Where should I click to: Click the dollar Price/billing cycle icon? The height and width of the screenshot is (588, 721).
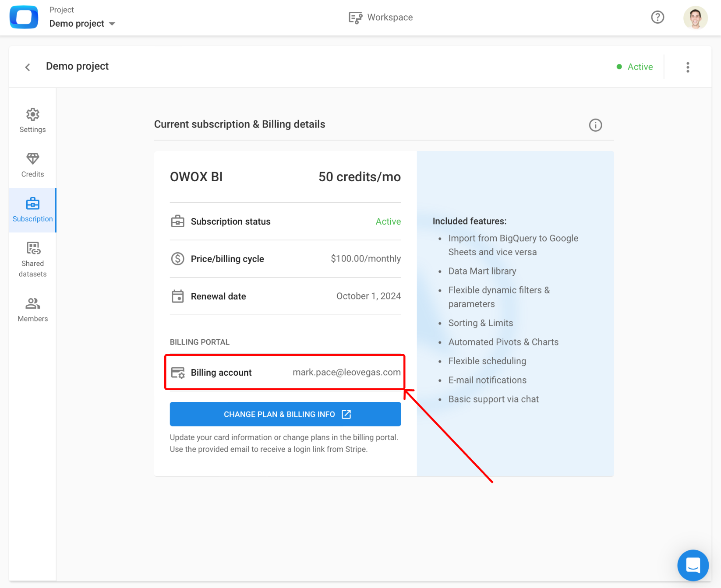coord(177,259)
